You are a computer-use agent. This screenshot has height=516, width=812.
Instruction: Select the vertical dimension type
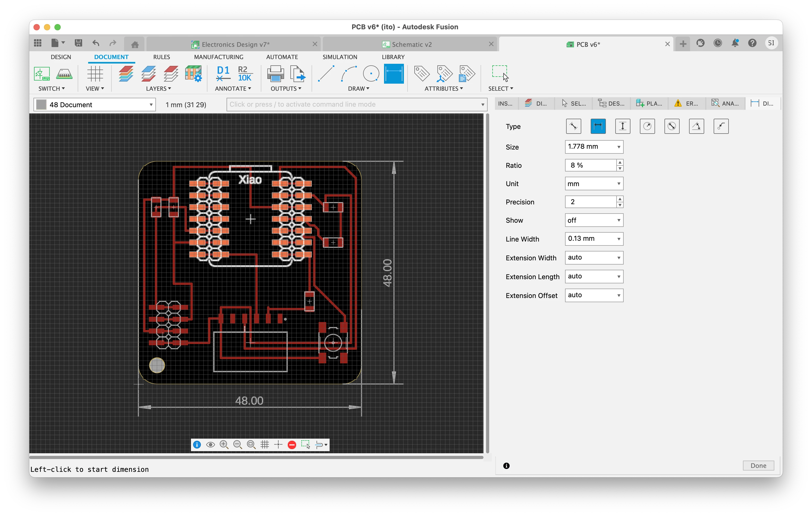coord(623,127)
